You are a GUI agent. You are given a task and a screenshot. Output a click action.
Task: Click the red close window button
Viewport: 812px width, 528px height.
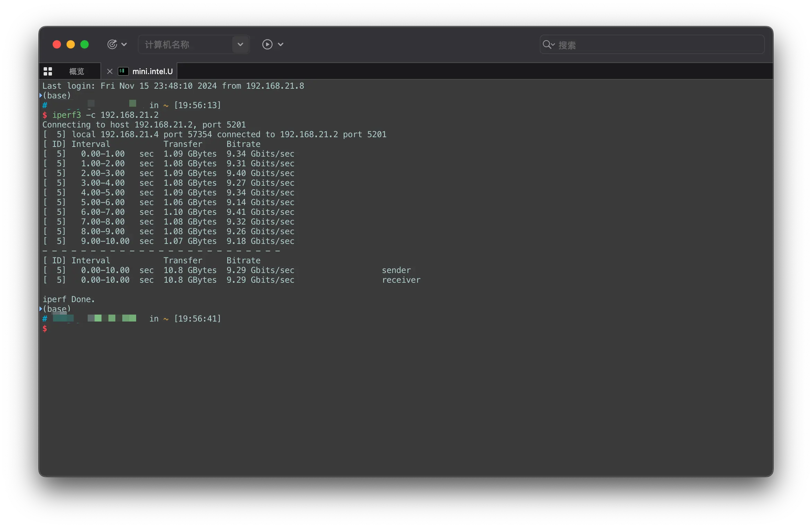pyautogui.click(x=57, y=44)
